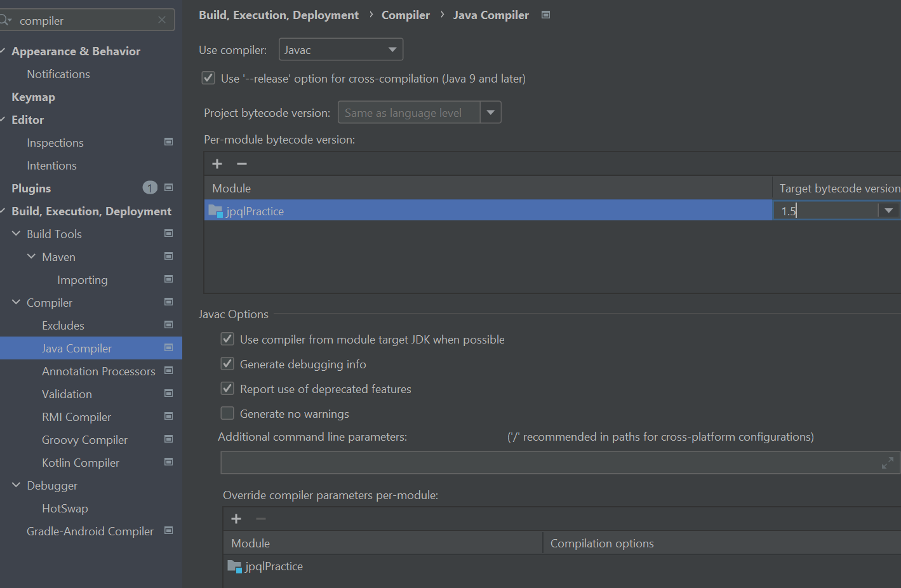Select Appearance & Behavior section
Screen dimensions: 901x588
coord(76,51)
